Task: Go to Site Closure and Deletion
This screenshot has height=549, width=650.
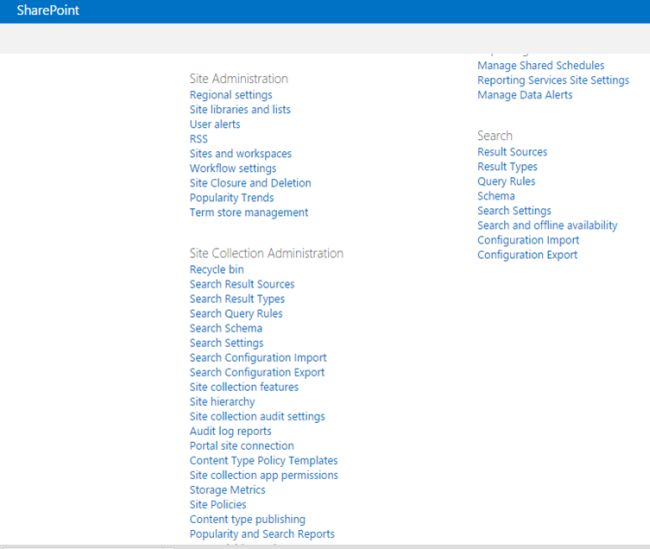Action: [250, 183]
